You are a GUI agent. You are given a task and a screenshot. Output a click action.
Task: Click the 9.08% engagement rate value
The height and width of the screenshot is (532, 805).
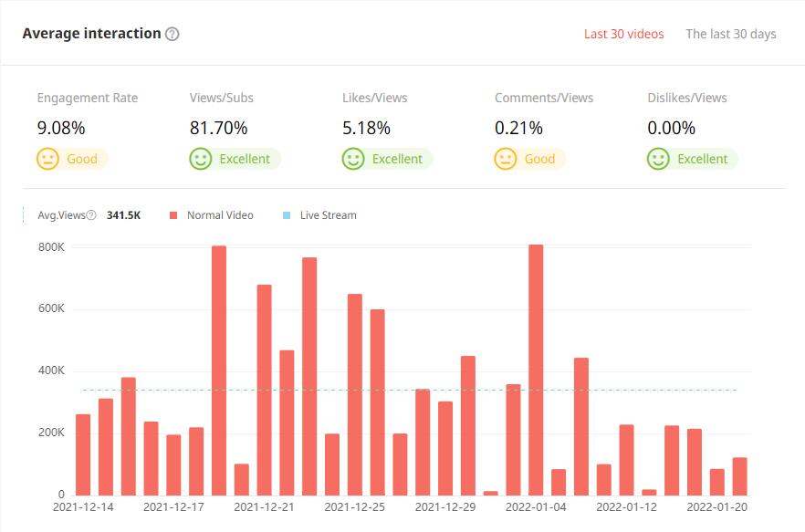[x=61, y=128]
